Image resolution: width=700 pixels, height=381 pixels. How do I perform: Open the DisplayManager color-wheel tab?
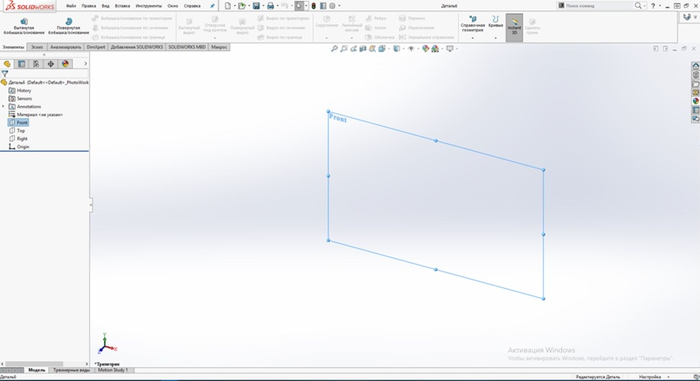pyautogui.click(x=65, y=64)
